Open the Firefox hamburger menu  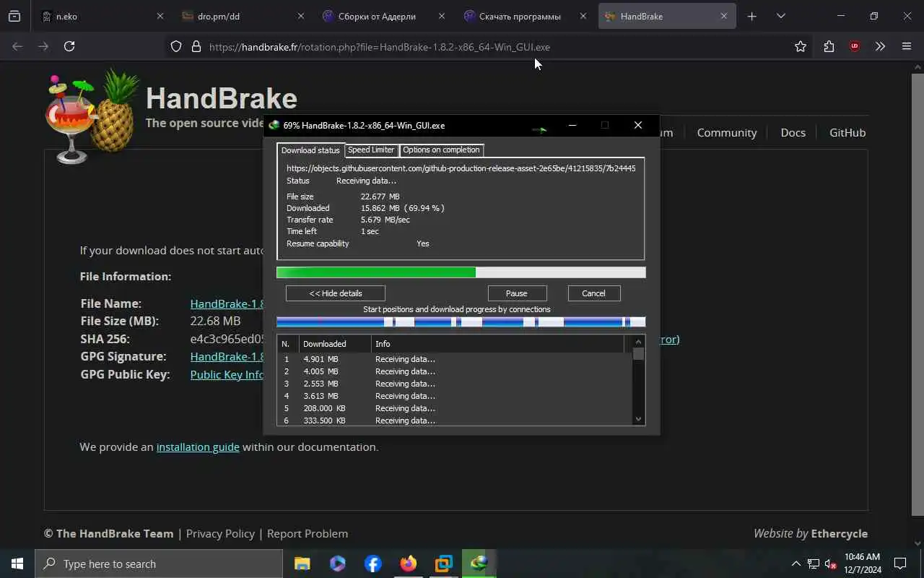[907, 46]
